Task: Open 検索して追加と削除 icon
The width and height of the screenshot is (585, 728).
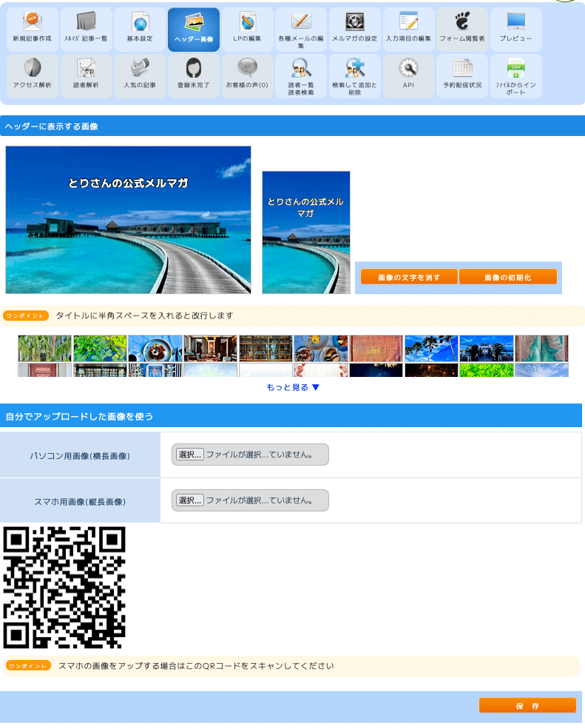Action: pos(354,76)
